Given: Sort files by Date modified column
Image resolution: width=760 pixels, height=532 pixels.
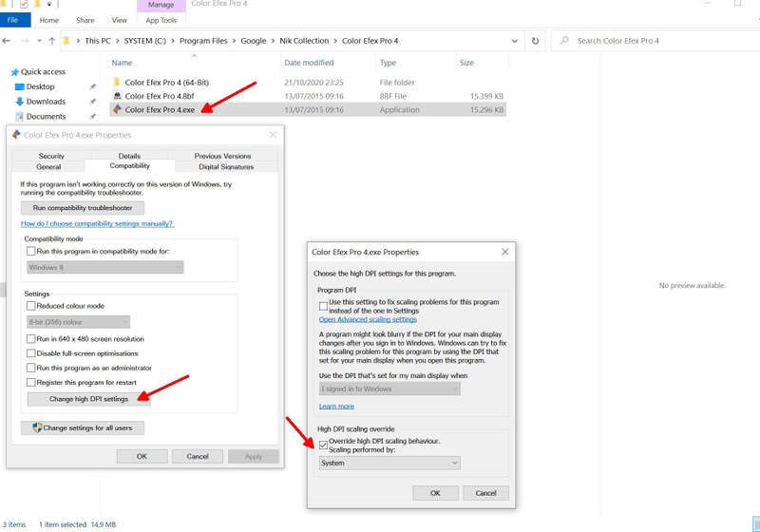Looking at the screenshot, I should tap(309, 63).
